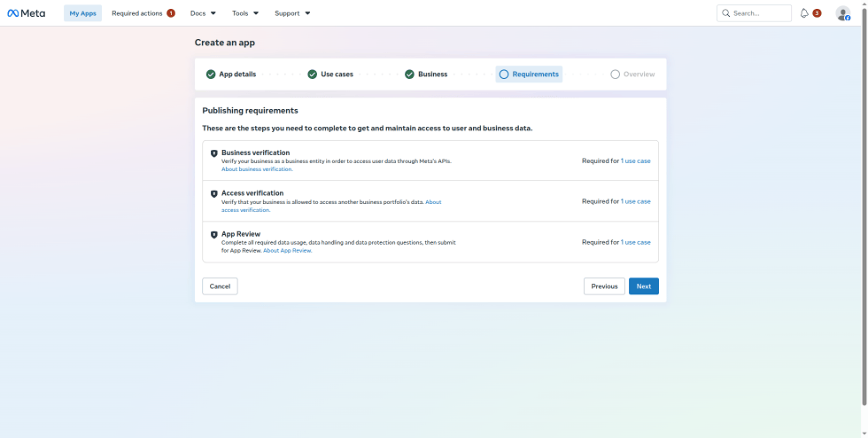Click the Requirements step circle indicator

(x=504, y=74)
